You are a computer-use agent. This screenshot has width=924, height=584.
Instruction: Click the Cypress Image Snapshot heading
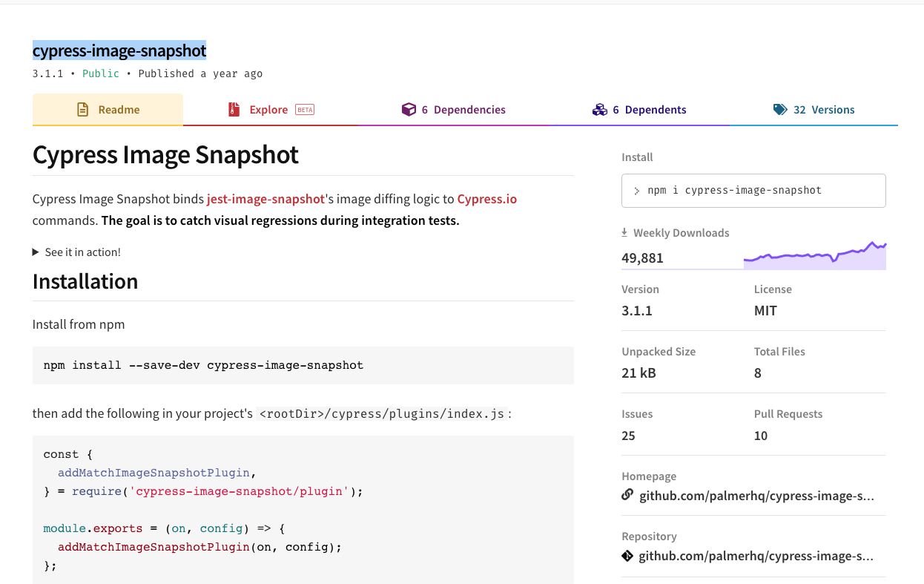(x=165, y=155)
